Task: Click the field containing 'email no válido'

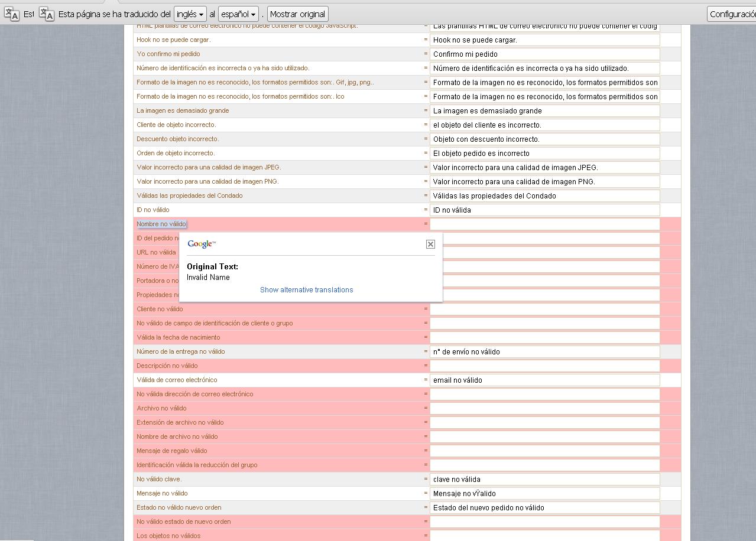Action: 544,380
